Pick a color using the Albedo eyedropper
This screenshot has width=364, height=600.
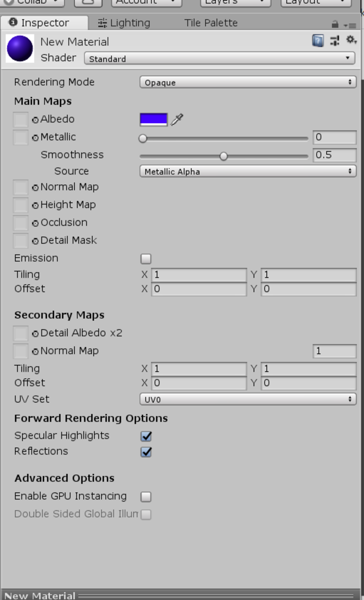point(176,119)
